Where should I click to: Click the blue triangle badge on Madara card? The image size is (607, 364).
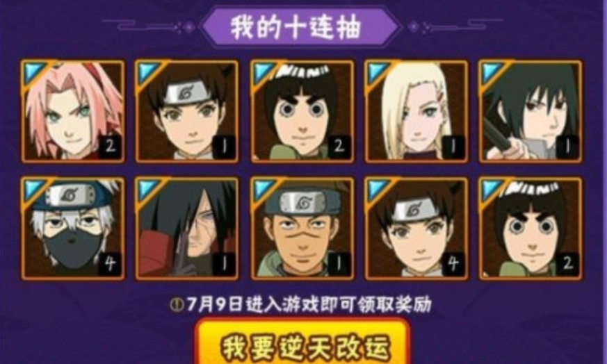click(x=148, y=190)
